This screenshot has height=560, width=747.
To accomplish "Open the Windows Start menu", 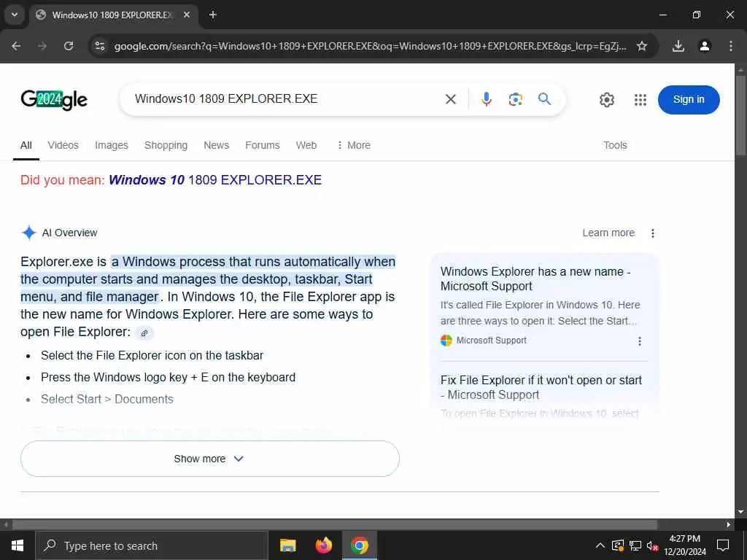I will [18, 545].
